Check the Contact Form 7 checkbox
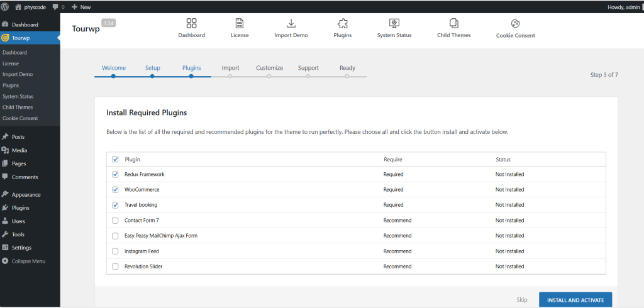 point(116,221)
